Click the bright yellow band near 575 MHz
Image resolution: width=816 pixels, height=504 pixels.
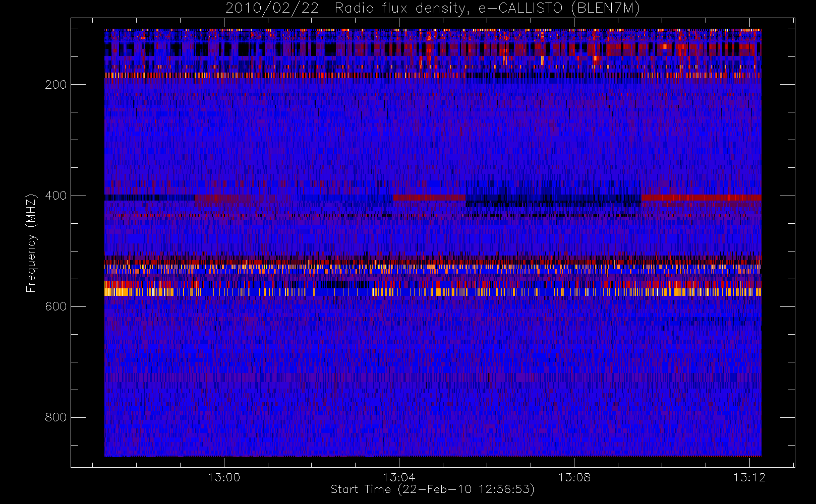coord(433,292)
